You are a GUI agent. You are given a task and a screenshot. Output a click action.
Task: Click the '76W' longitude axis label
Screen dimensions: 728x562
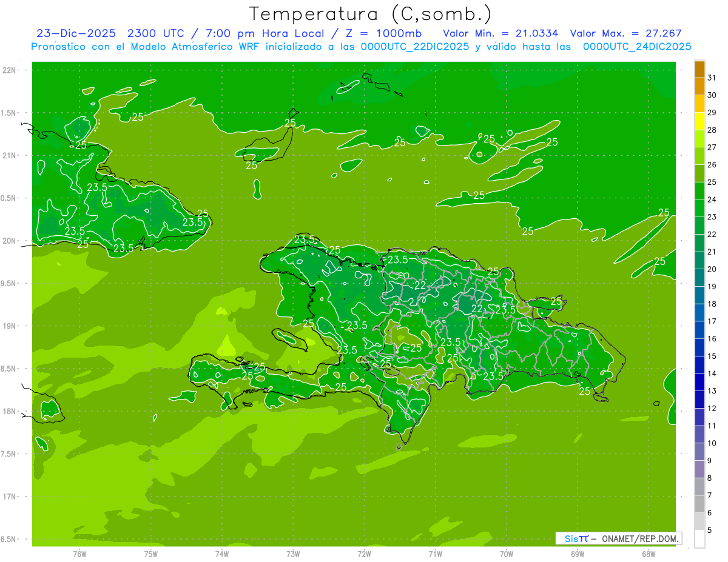79,554
